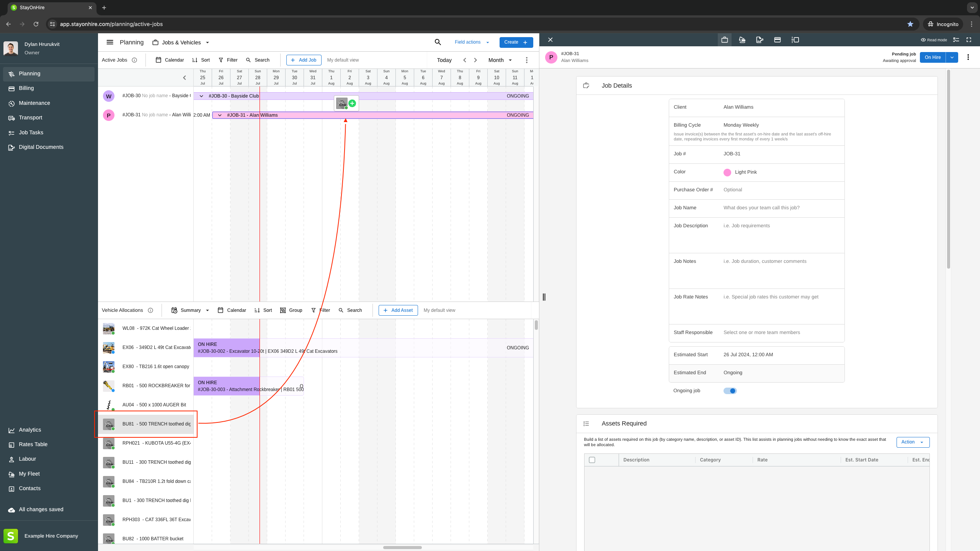Click the Light Pink color swatch
The image size is (980, 551).
(x=727, y=172)
